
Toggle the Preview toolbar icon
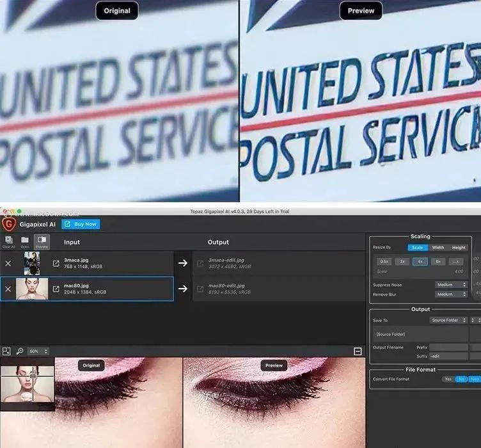(42, 241)
